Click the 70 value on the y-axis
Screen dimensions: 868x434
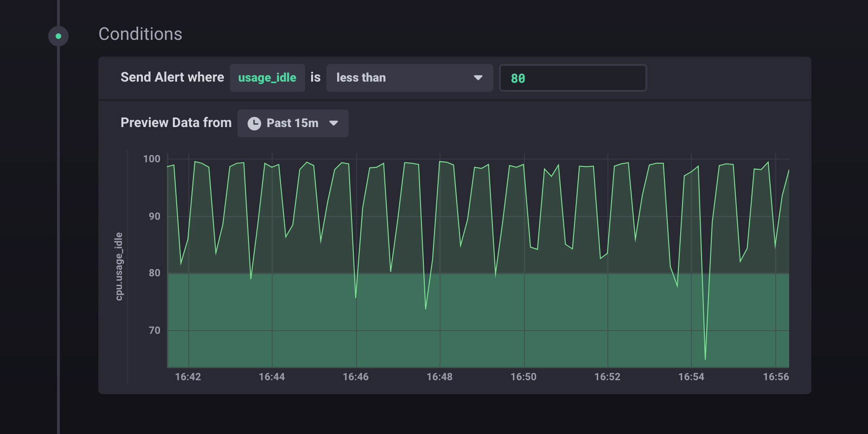(x=154, y=331)
